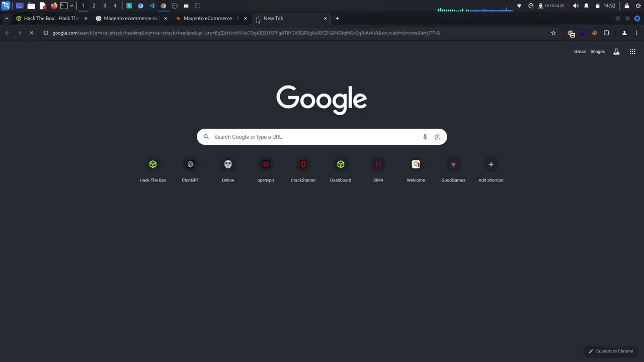Switch to workspace 4
This screenshot has height=362, width=644.
click(x=115, y=6)
